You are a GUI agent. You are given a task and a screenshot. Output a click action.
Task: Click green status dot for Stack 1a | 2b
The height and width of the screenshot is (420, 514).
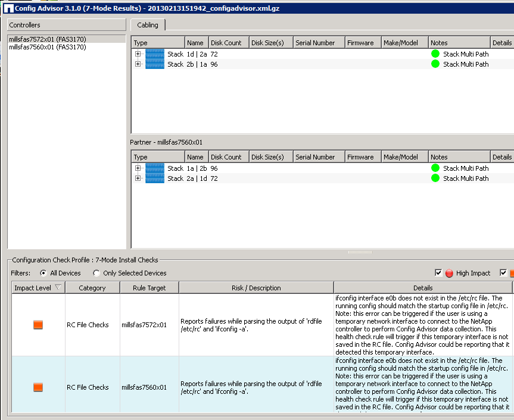tap(435, 168)
